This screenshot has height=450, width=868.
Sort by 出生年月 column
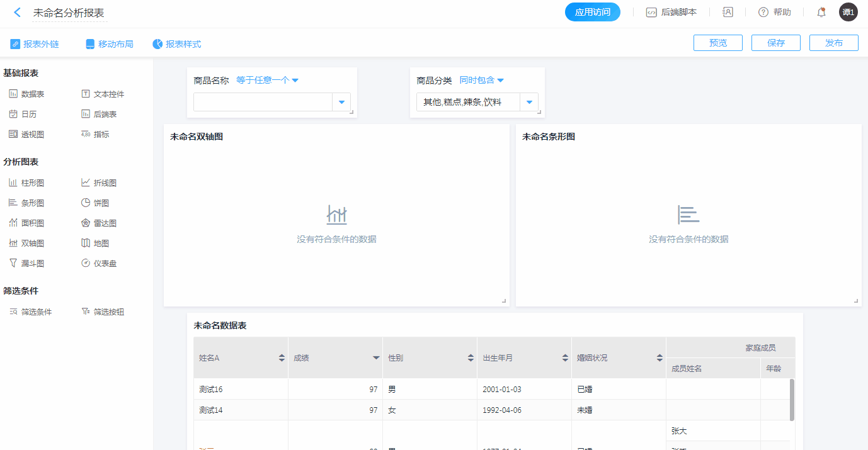(x=565, y=358)
